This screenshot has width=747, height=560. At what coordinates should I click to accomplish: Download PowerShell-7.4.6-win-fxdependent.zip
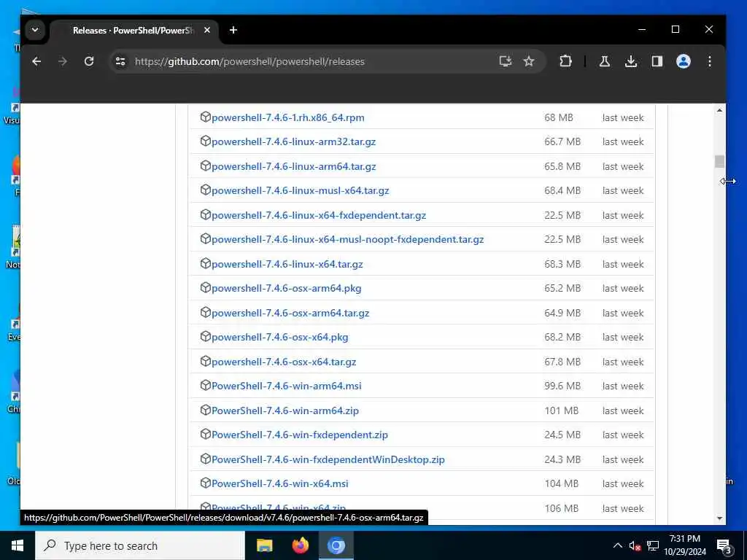coord(300,435)
